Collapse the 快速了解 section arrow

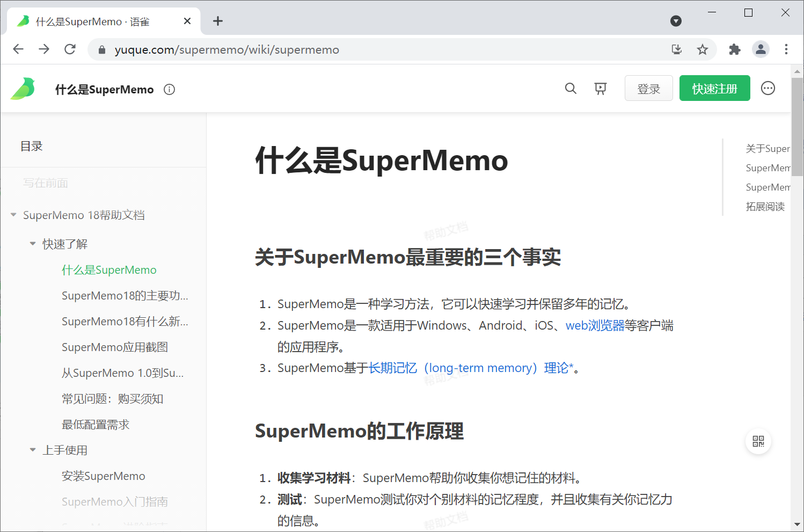33,244
